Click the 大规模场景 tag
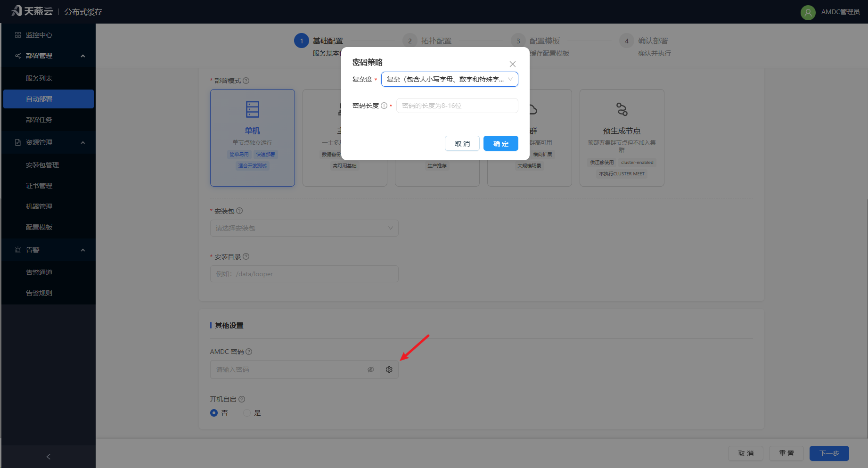This screenshot has width=868, height=468. [530, 166]
